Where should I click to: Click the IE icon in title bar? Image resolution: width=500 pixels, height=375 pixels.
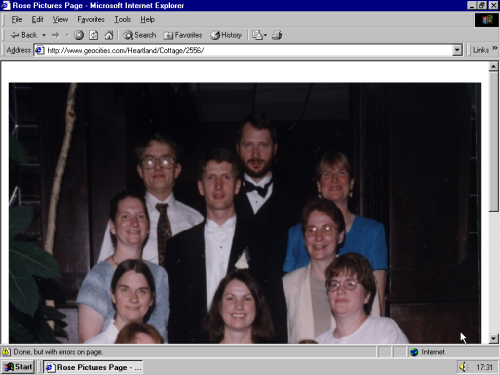pyautogui.click(x=6, y=5)
